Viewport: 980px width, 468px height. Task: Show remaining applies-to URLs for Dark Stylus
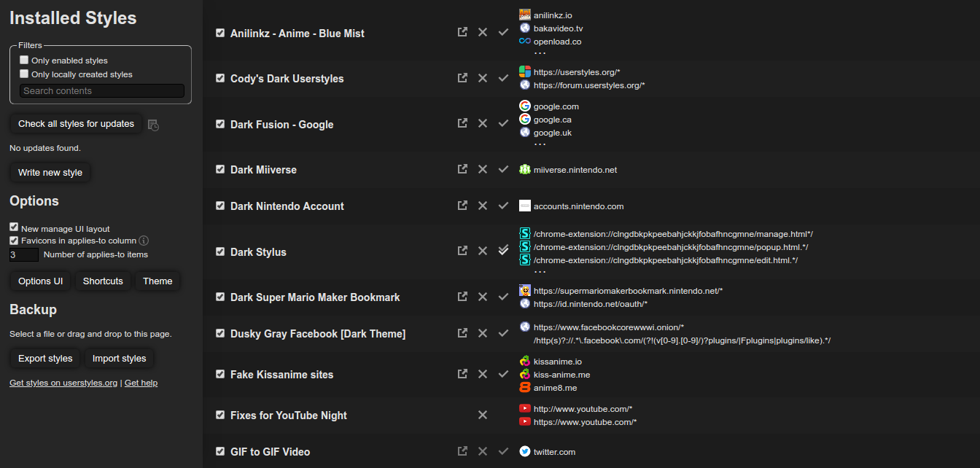point(540,272)
